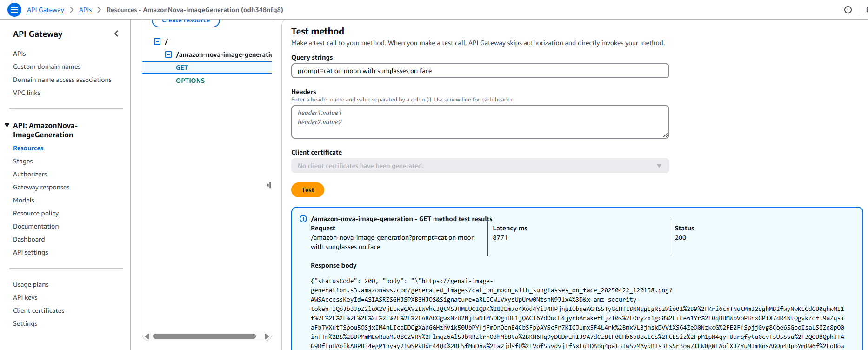This screenshot has width=868, height=350.
Task: Click the API Gateway sidebar title
Action: [x=38, y=34]
